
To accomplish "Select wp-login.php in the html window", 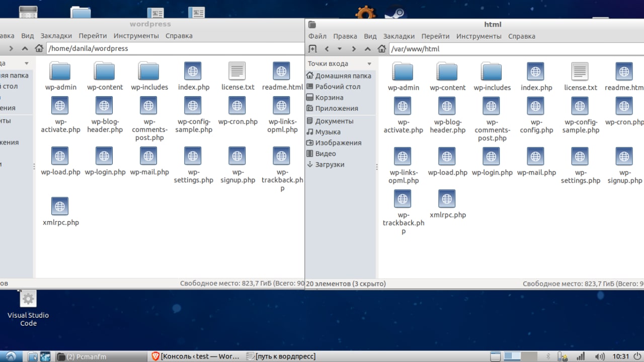I will point(492,162).
